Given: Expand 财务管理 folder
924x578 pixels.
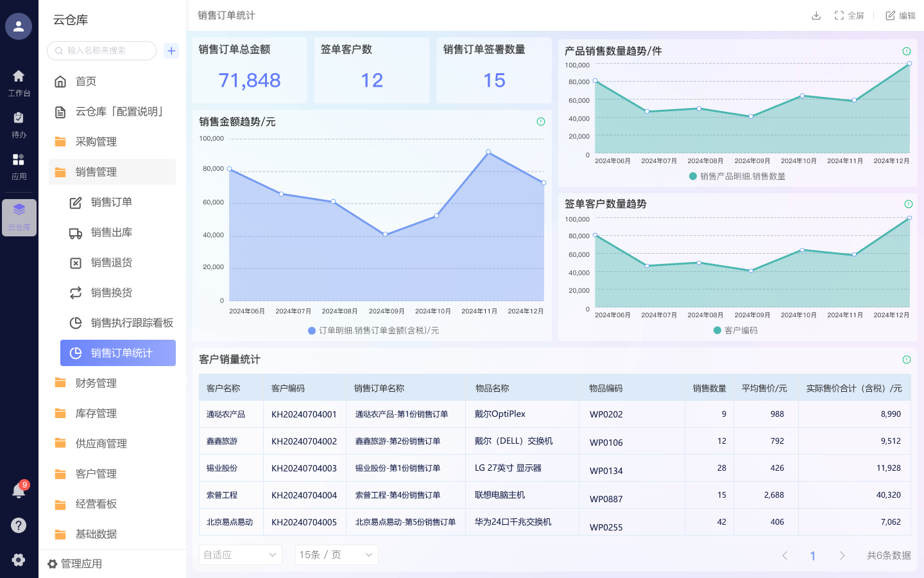Looking at the screenshot, I should (x=112, y=383).
